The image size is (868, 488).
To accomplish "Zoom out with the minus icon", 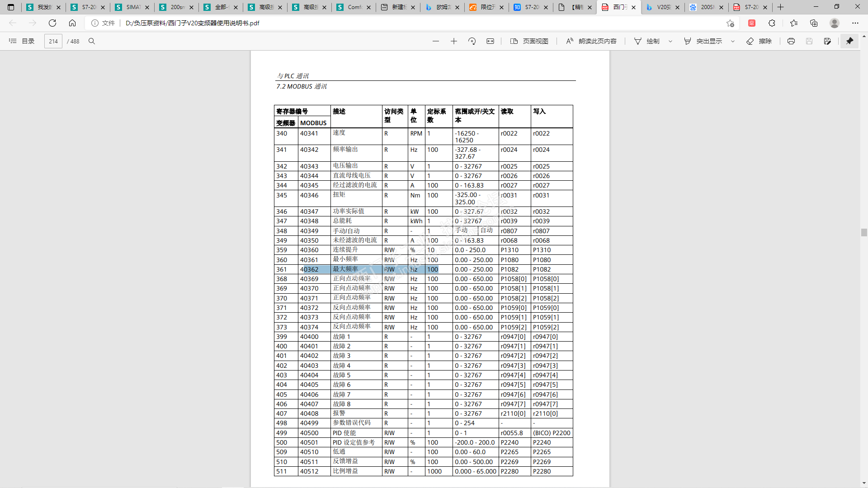I will (435, 41).
